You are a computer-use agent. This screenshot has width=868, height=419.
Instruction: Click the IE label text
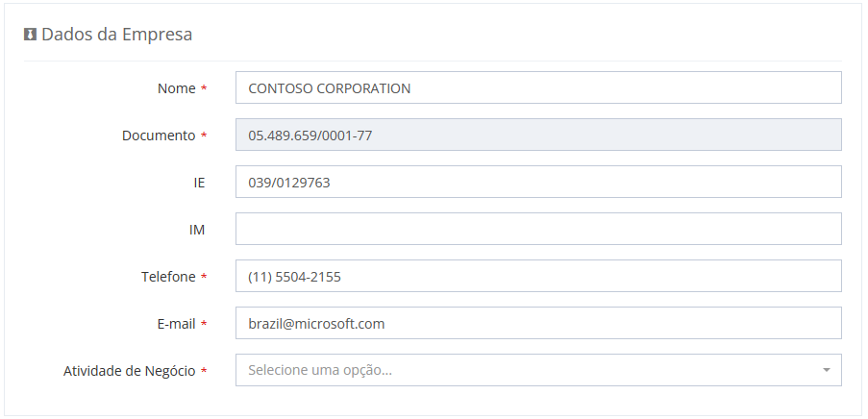click(200, 182)
